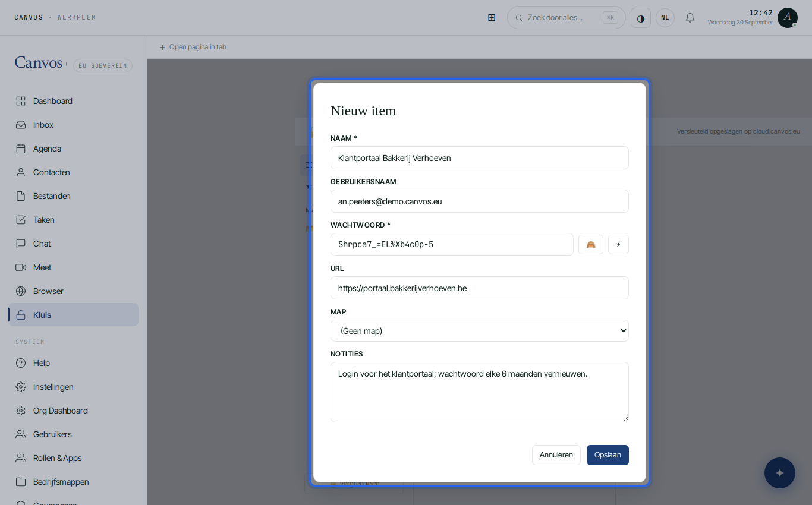Viewport: 812px width, 505px height.
Task: Open the Chat bubble icon
Action: click(21, 244)
